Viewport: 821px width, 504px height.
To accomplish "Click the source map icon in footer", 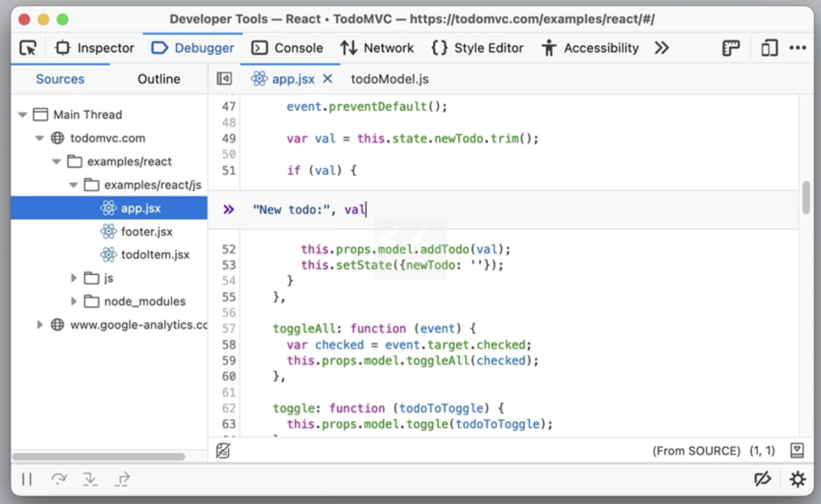I will click(797, 451).
